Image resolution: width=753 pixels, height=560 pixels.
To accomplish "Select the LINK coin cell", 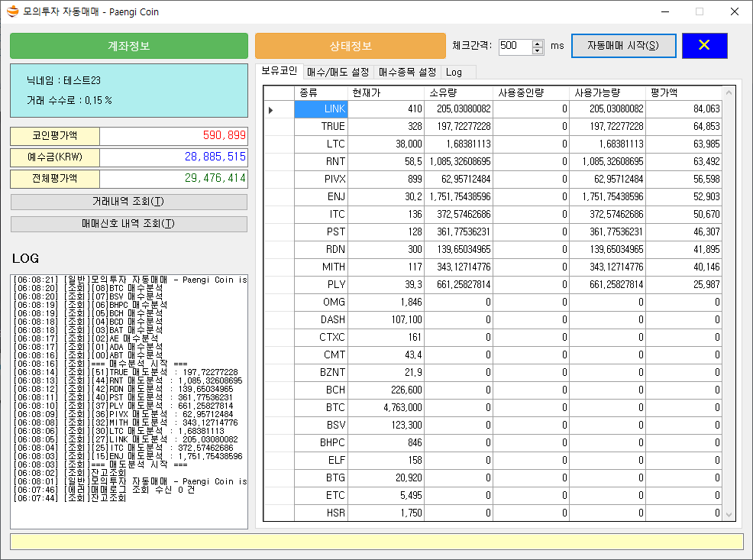I will pyautogui.click(x=321, y=109).
